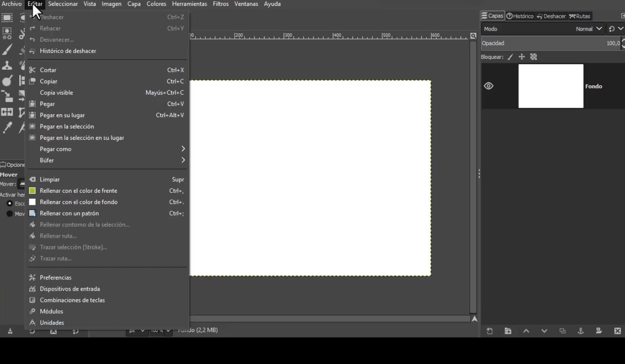This screenshot has height=364, width=625.
Task: Open the Colores menu
Action: [156, 4]
